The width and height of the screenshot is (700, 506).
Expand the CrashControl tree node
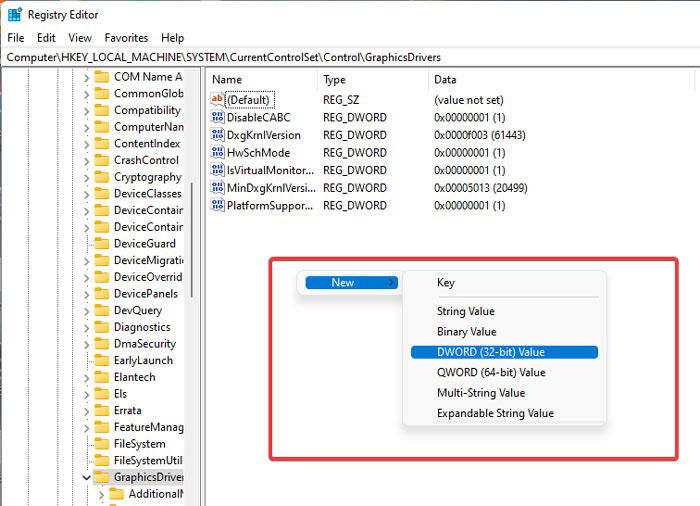[x=86, y=161]
